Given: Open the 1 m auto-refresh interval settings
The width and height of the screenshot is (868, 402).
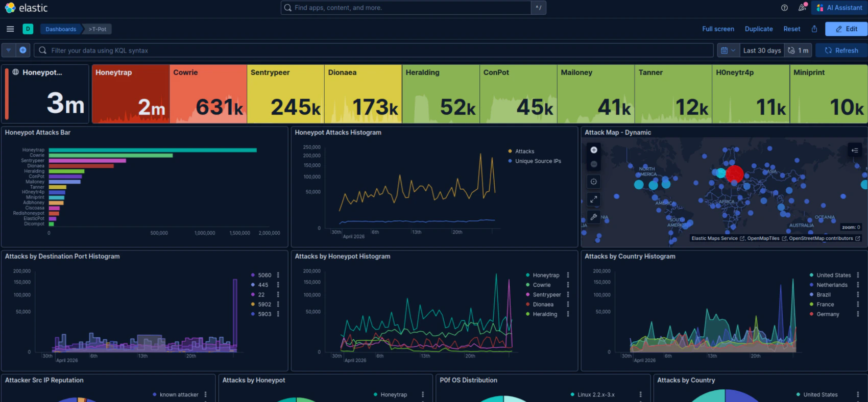Looking at the screenshot, I should click(798, 51).
